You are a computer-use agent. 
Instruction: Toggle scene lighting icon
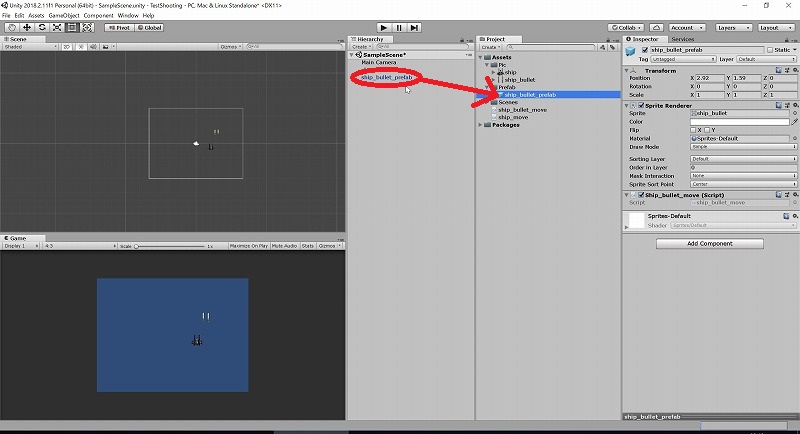click(x=81, y=46)
